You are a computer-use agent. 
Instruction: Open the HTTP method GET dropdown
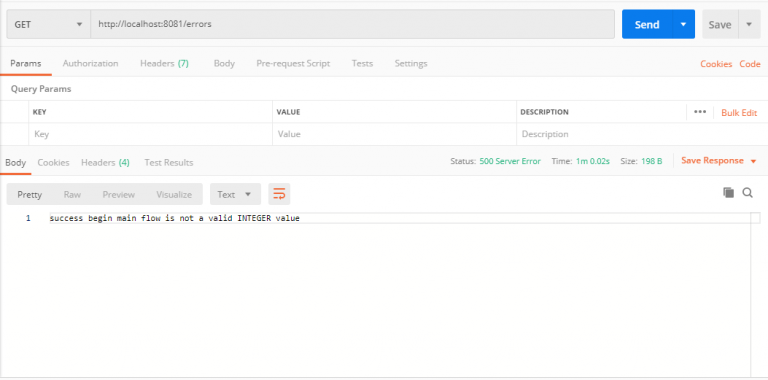click(48, 24)
